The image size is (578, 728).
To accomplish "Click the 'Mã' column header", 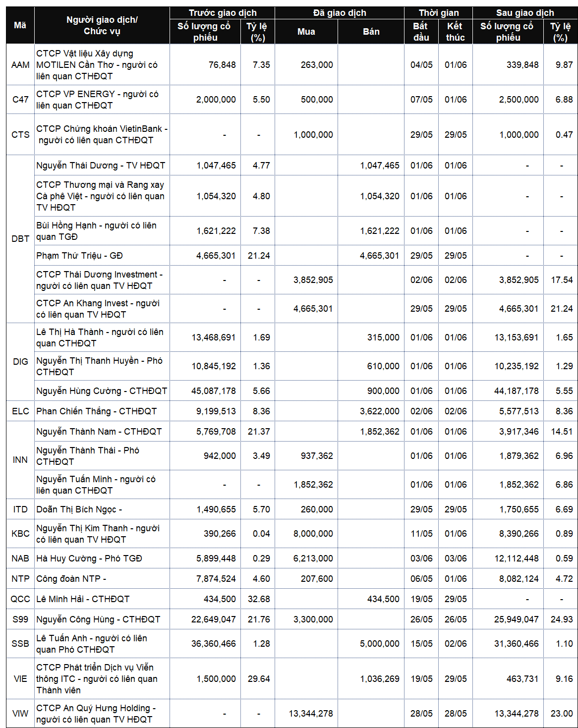I will click(x=20, y=25).
